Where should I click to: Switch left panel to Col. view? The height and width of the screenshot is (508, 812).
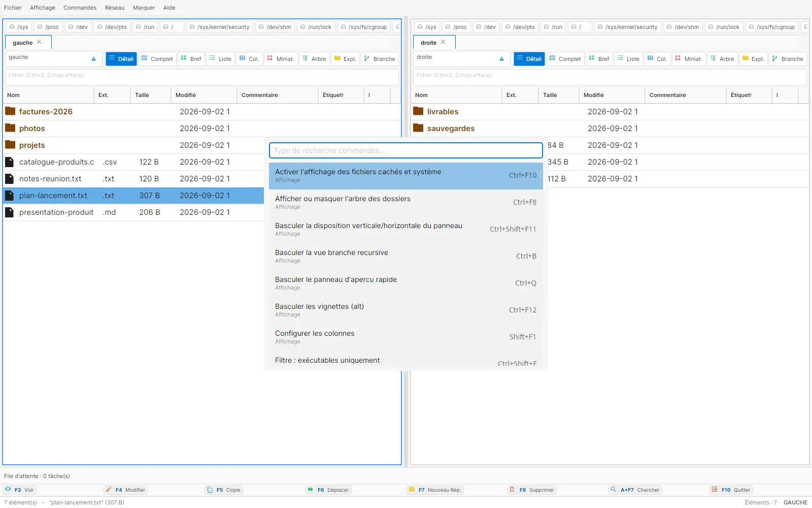249,59
